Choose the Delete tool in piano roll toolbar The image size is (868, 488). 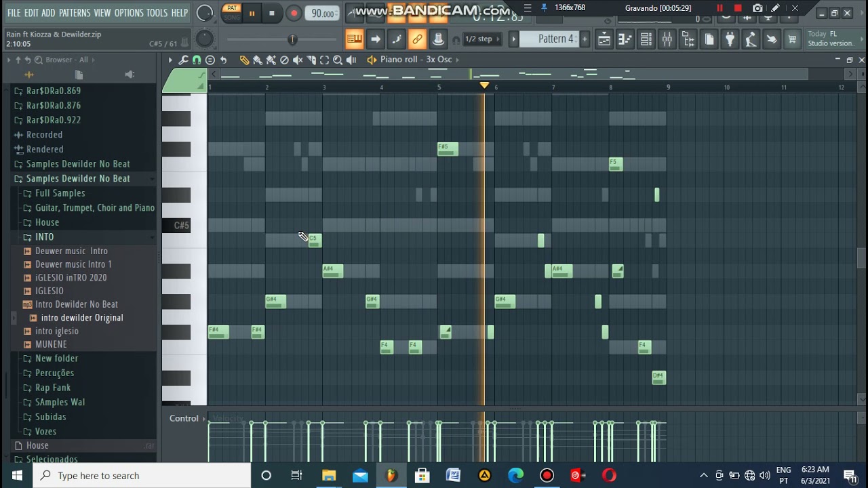click(x=284, y=60)
